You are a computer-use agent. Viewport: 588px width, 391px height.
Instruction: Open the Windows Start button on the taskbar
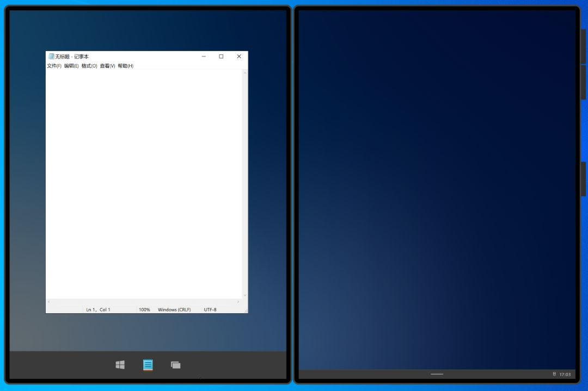[x=120, y=365]
